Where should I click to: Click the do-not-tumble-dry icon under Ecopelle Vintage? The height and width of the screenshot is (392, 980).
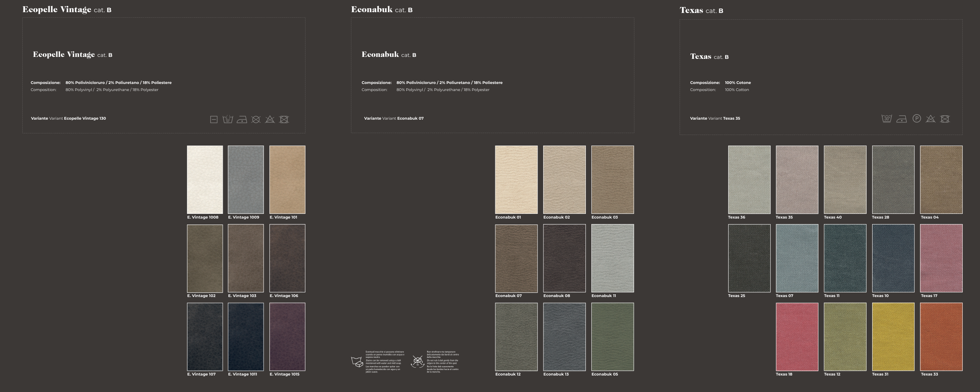click(x=284, y=119)
